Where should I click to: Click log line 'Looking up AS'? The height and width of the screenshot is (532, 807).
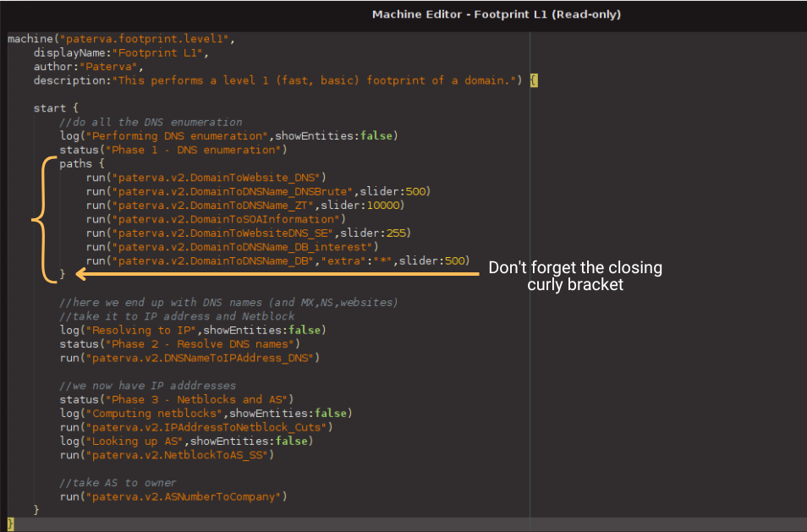tap(187, 442)
